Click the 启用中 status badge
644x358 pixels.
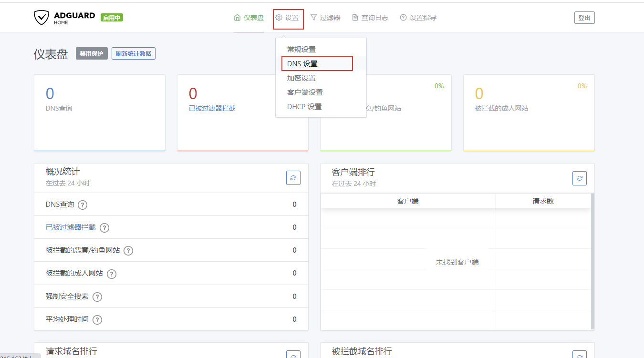click(112, 18)
